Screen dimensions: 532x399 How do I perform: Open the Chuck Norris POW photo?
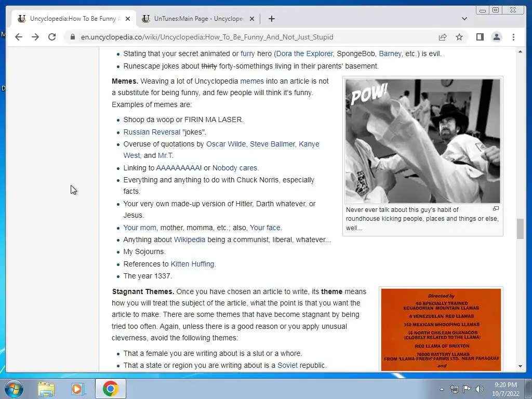422,141
